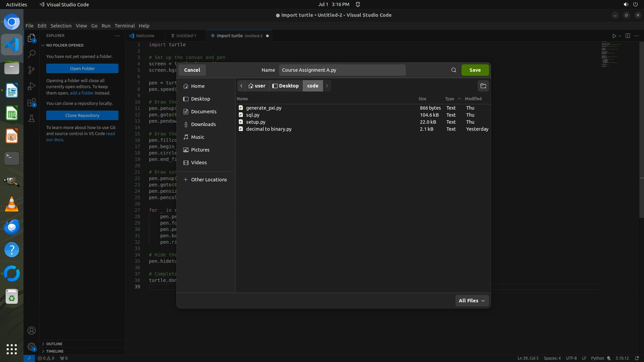
Task: Click the create new folder icon
Action: coord(483,86)
